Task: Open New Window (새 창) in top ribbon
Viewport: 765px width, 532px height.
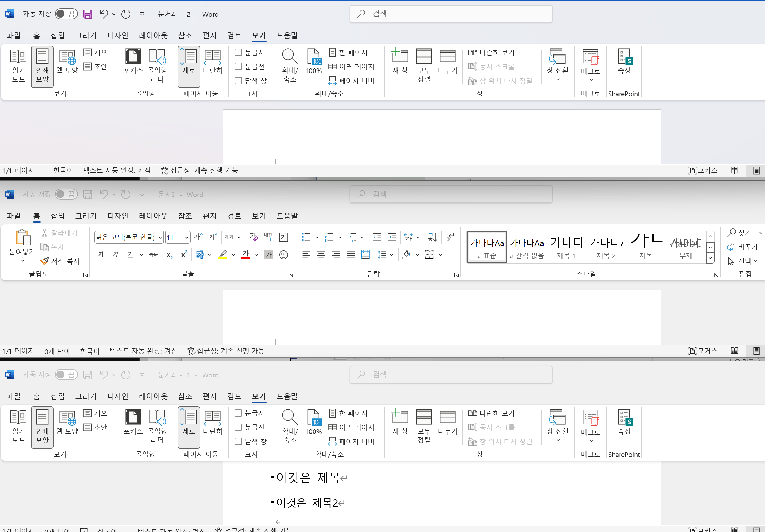Action: point(400,61)
